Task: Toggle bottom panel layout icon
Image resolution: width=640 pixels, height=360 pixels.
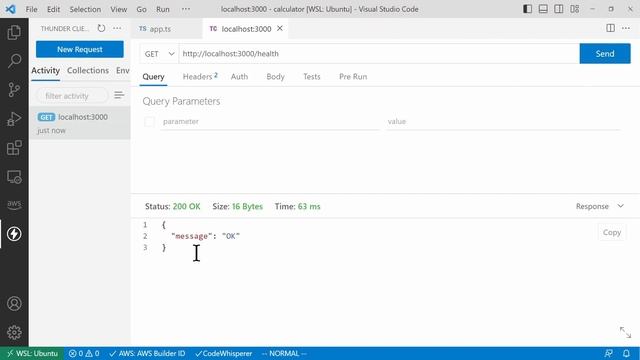Action: 543,9
